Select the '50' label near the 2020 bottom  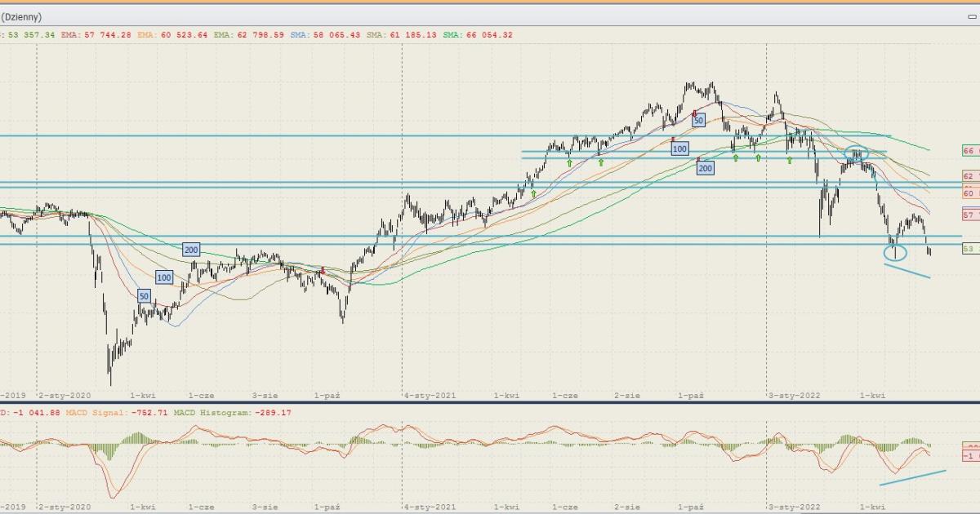click(x=144, y=295)
